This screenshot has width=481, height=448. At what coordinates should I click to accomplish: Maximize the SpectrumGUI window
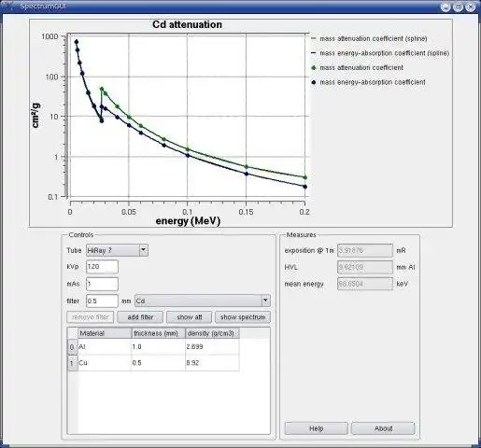pos(458,7)
